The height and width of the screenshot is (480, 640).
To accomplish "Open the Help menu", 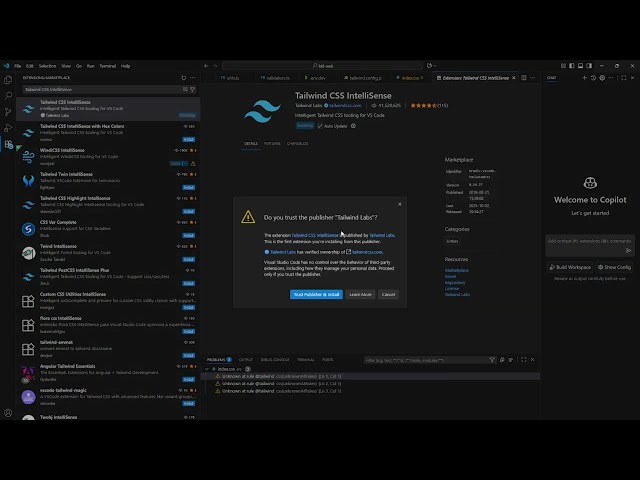I will (125, 66).
